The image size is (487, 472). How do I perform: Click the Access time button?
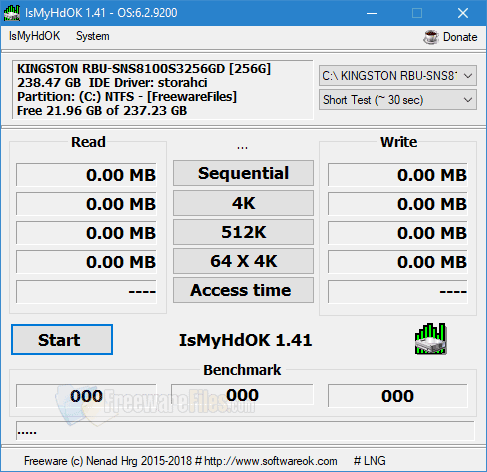pyautogui.click(x=243, y=290)
